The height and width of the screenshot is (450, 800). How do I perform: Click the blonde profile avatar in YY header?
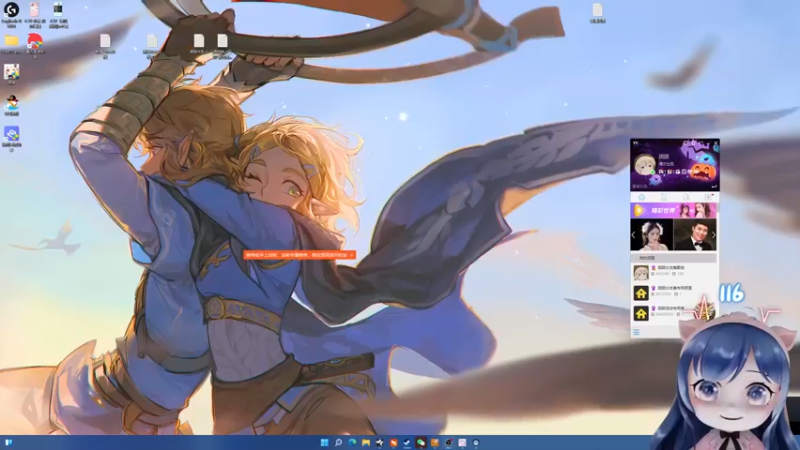point(644,165)
